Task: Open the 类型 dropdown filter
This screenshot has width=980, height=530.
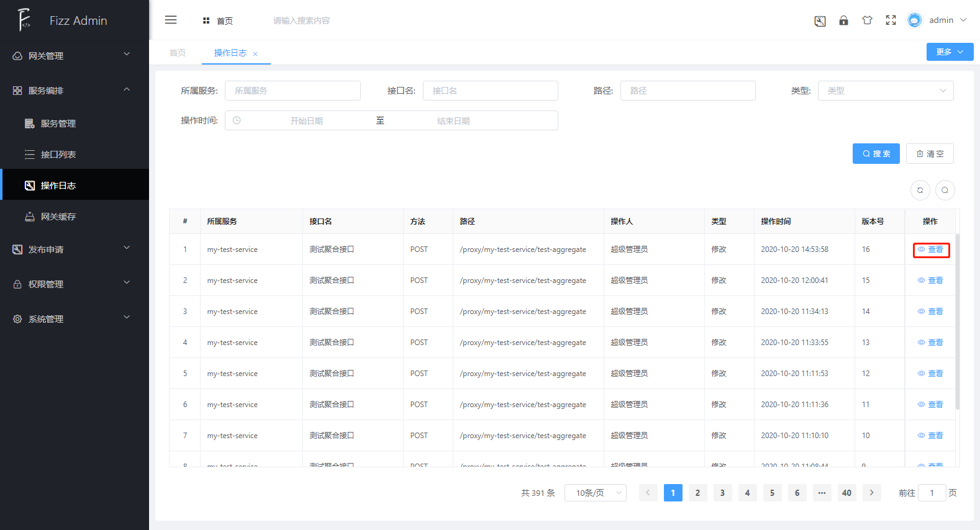Action: (x=885, y=91)
